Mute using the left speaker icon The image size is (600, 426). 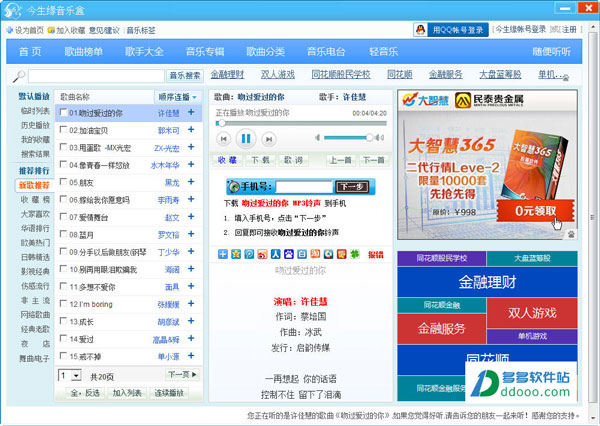(x=318, y=137)
